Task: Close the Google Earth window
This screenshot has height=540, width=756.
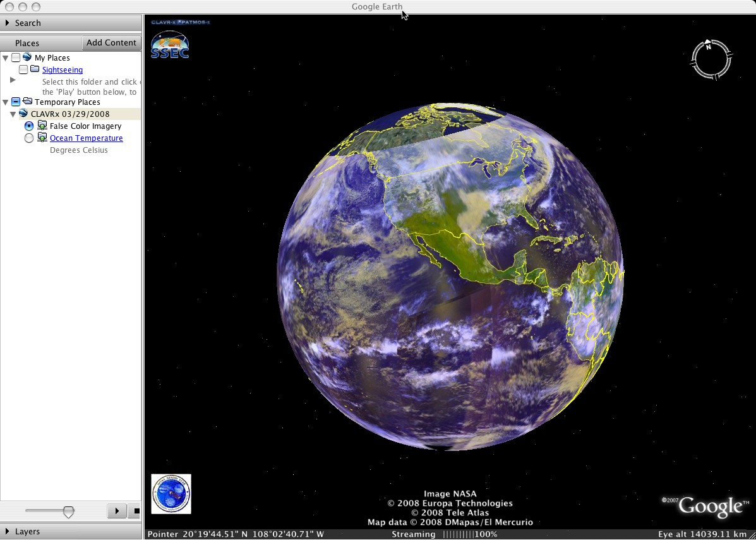Action: point(9,7)
